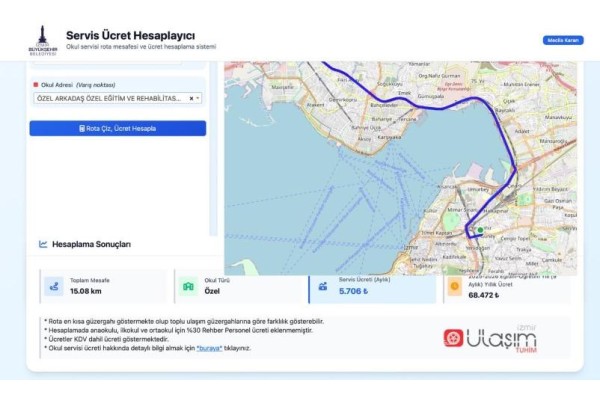600x400 pixels.
Task: Click the Bayraklı label on the map
Action: 505,110
